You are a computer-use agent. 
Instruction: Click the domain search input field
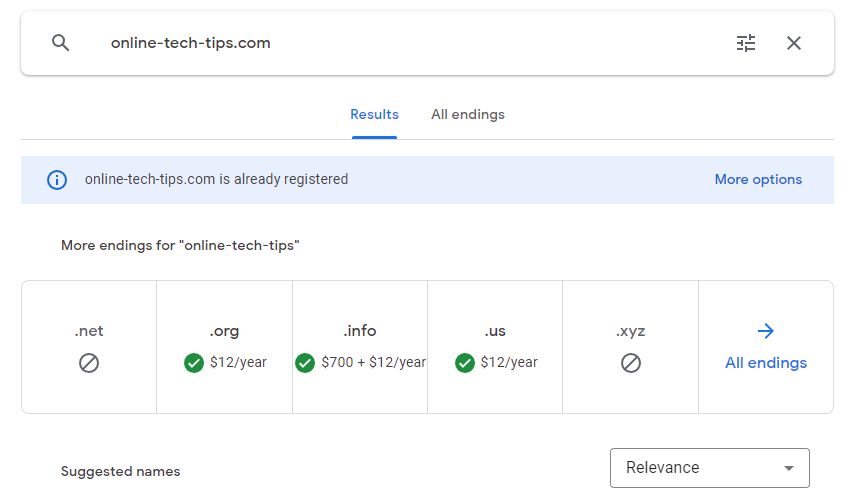pos(400,43)
